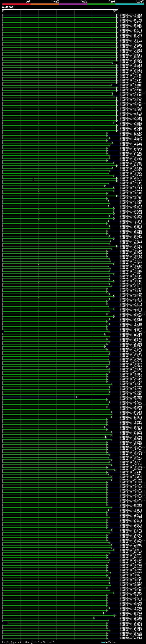Open hit UniRef100_A7LCK6
Viewport: 146px width, 644px height.
(131, 382)
